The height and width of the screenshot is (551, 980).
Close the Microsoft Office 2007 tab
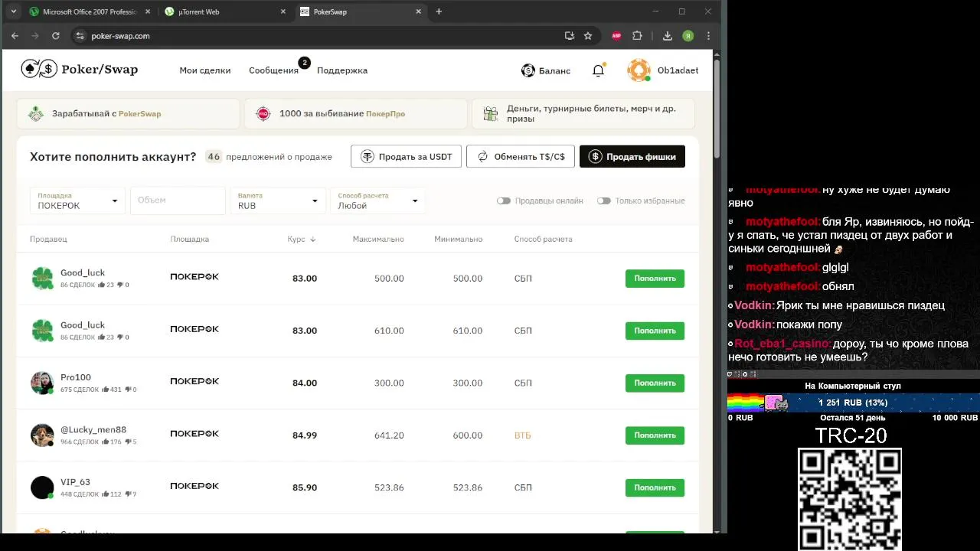tap(149, 11)
